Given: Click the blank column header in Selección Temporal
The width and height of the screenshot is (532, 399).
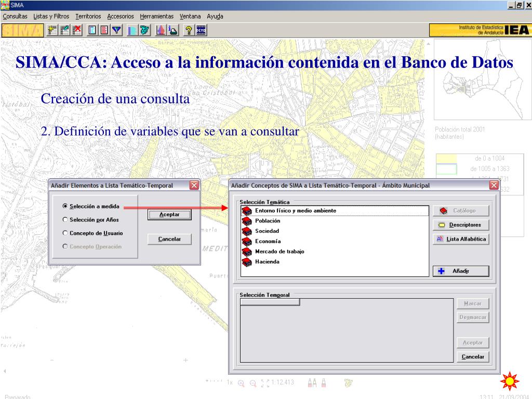Looking at the screenshot, I should 270,302.
